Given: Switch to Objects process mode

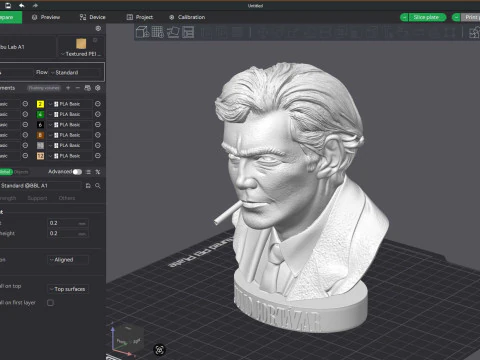Looking at the screenshot, I should pyautogui.click(x=21, y=172).
